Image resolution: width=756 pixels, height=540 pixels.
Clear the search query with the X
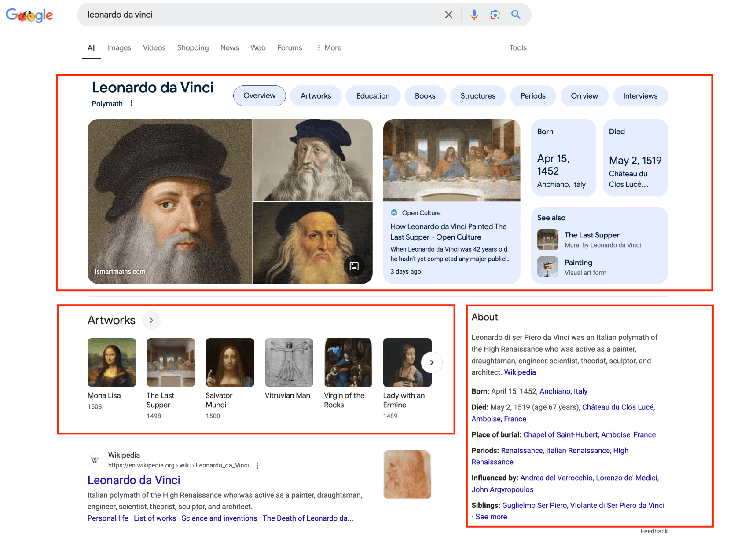tap(448, 15)
